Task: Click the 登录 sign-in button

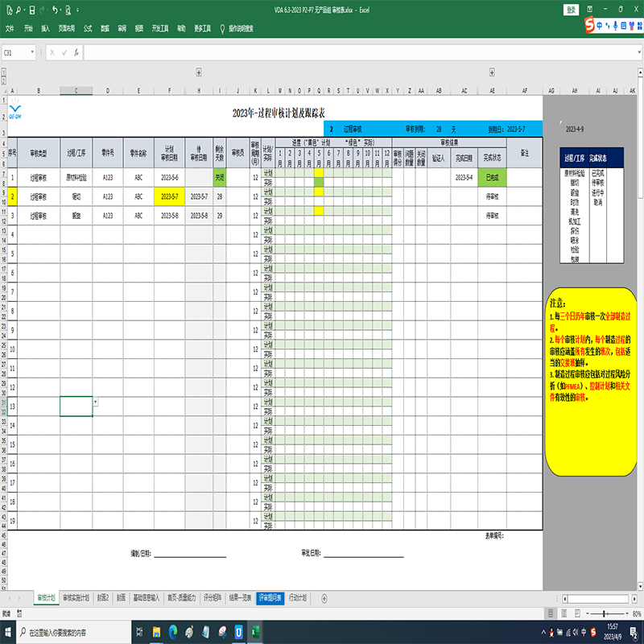Action: (x=571, y=10)
